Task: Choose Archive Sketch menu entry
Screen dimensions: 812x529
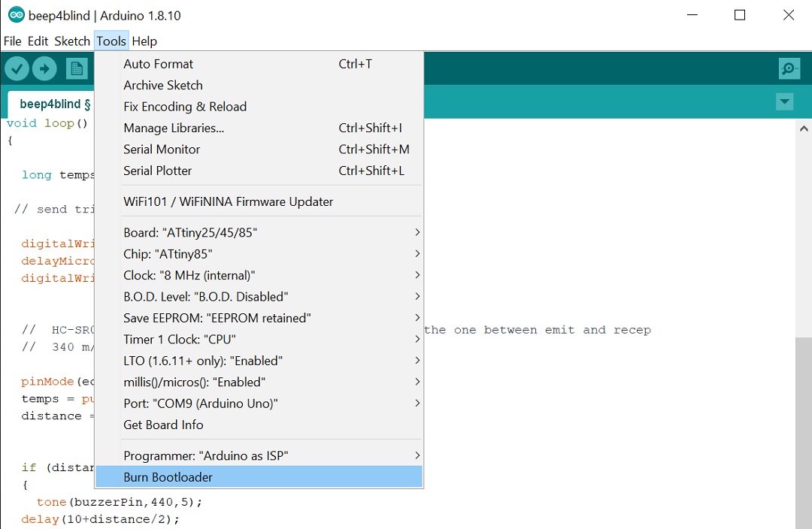Action: click(x=259, y=86)
